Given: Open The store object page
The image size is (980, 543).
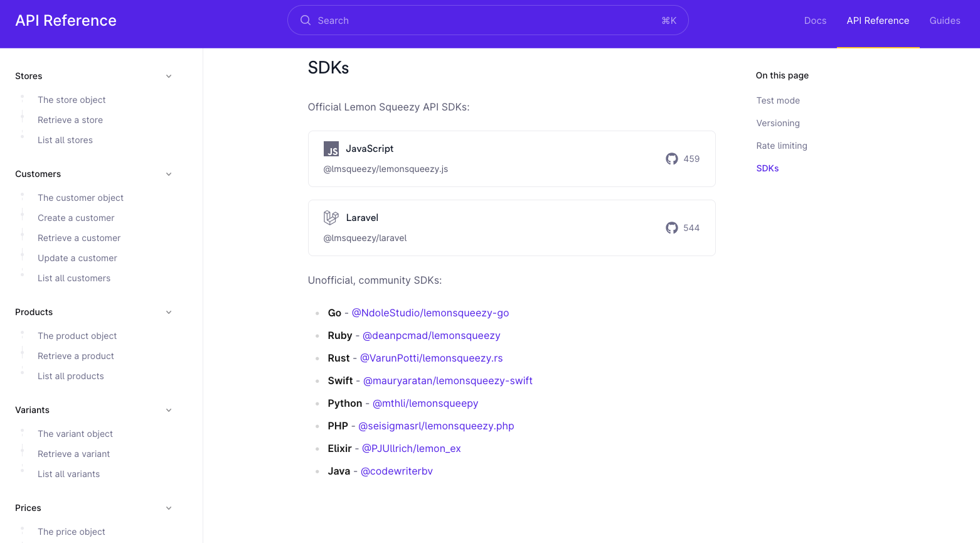Looking at the screenshot, I should [72, 100].
